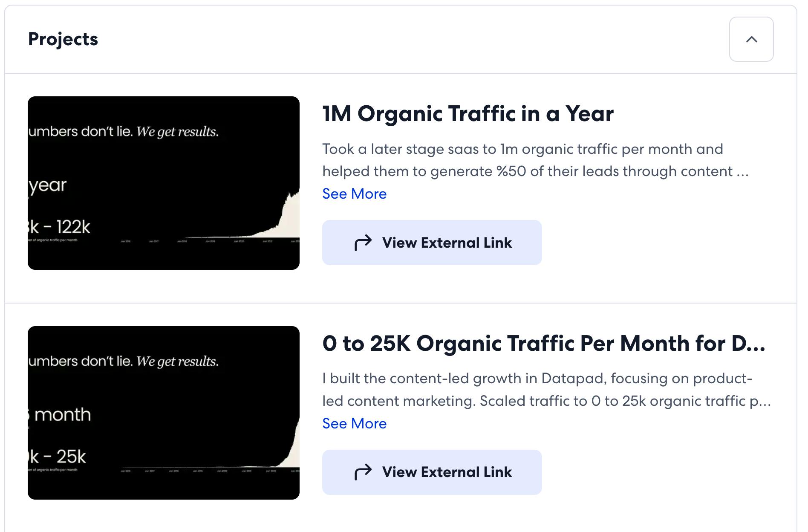Click the '122k' figure in the first thumbnail
Screen dimensions: 808x532
(x=73, y=227)
